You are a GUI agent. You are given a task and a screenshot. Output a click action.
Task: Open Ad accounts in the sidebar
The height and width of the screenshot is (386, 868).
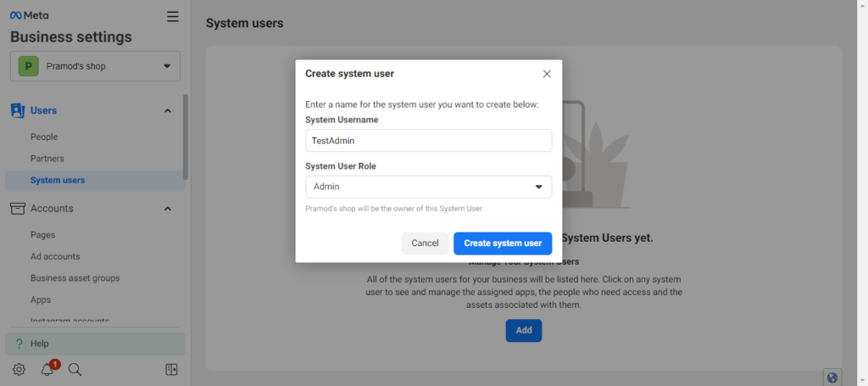tap(55, 256)
